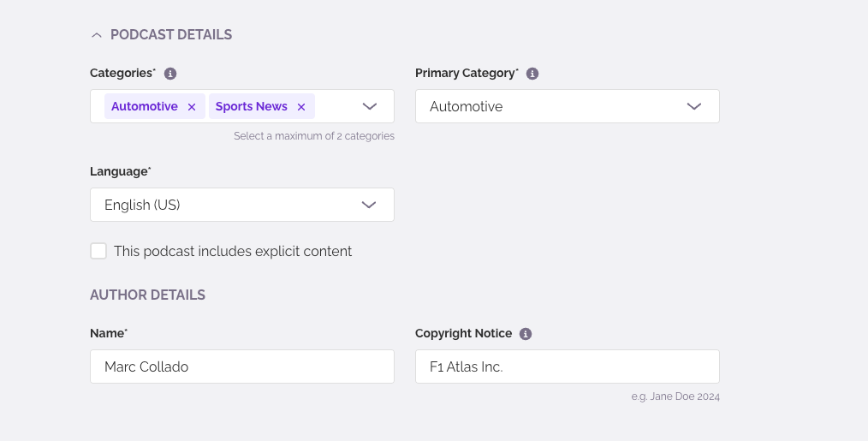Click the Sports News tag text
This screenshot has width=868, height=441.
click(252, 106)
